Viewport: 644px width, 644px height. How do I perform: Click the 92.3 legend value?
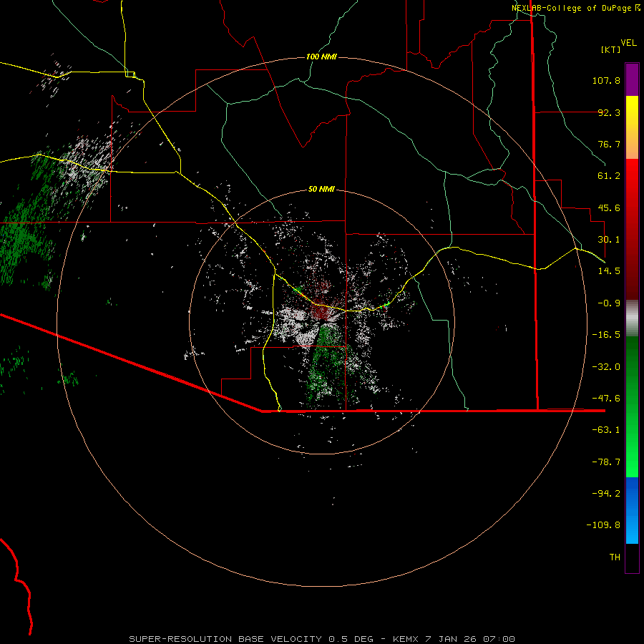pyautogui.click(x=609, y=112)
